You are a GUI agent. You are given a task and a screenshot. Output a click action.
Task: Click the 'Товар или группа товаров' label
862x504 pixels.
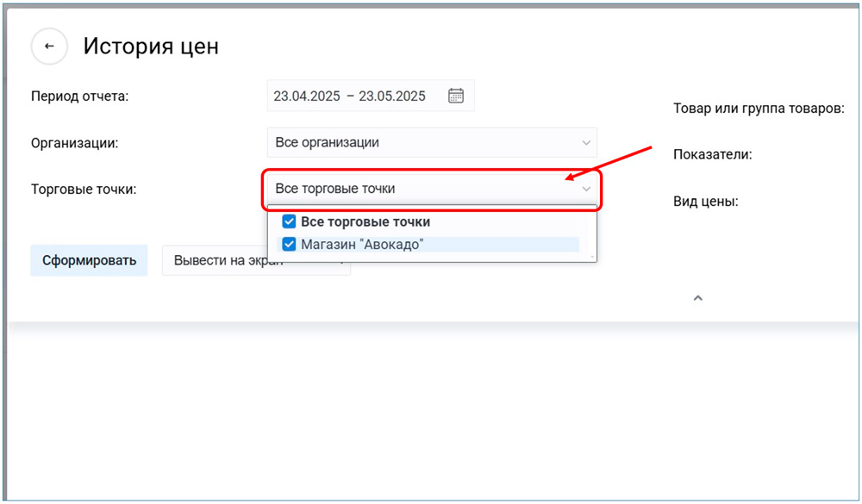(758, 109)
